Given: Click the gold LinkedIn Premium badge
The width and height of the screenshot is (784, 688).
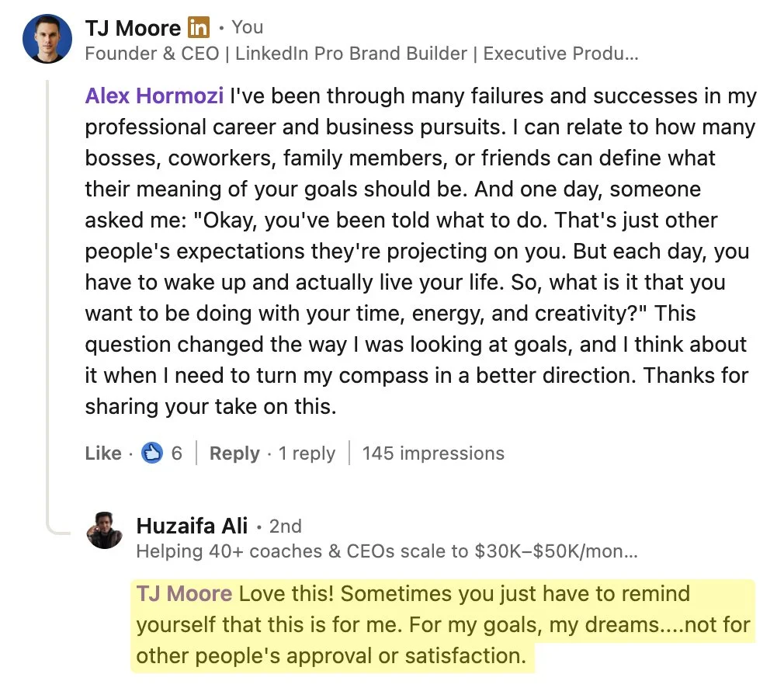Looking at the screenshot, I should [x=199, y=28].
